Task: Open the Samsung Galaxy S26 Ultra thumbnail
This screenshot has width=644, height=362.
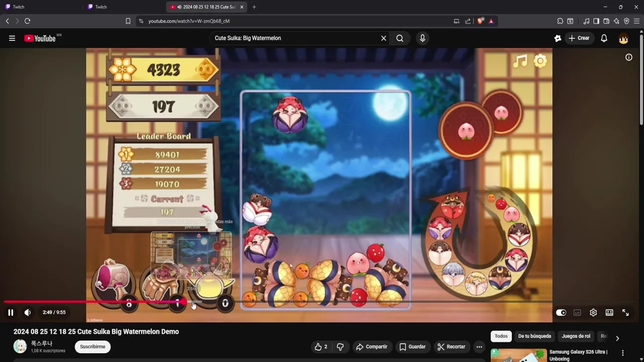Action: coord(518,355)
